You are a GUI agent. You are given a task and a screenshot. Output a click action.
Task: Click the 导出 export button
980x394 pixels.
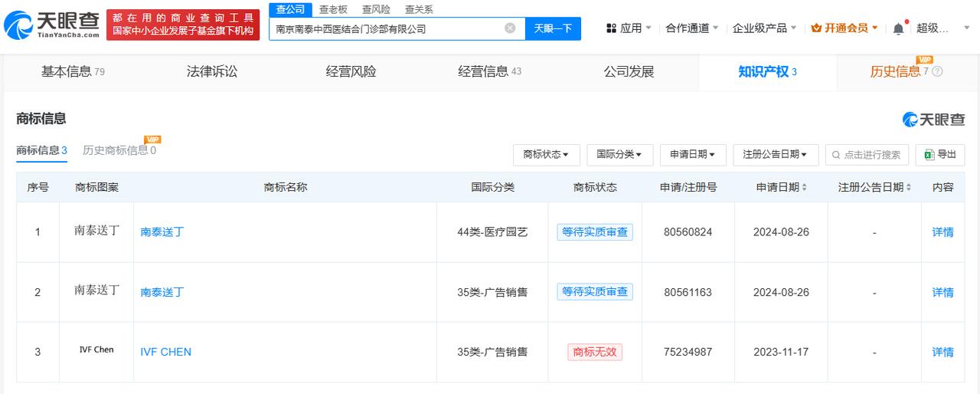[939, 154]
